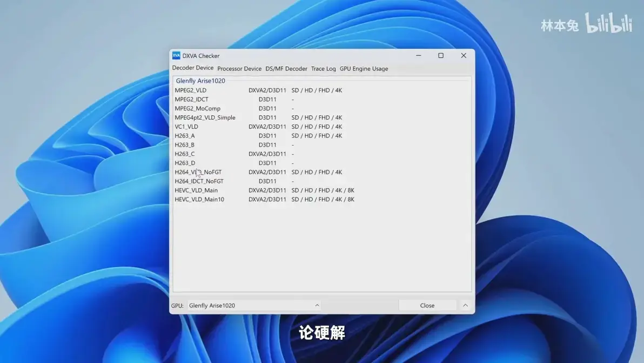This screenshot has height=363, width=644.
Task: Select the Glenfly Arise1020 group header
Action: click(200, 81)
